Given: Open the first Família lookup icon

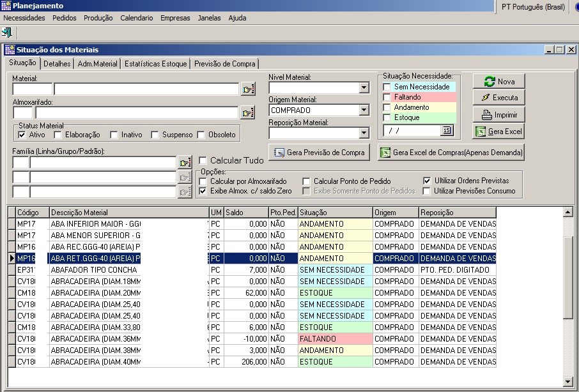Looking at the screenshot, I should click(x=185, y=163).
